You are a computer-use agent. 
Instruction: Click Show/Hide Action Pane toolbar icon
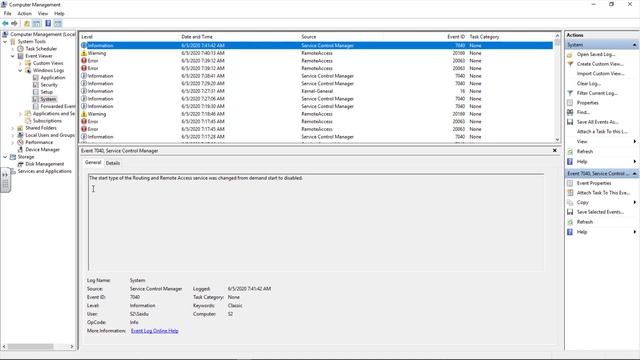point(58,24)
